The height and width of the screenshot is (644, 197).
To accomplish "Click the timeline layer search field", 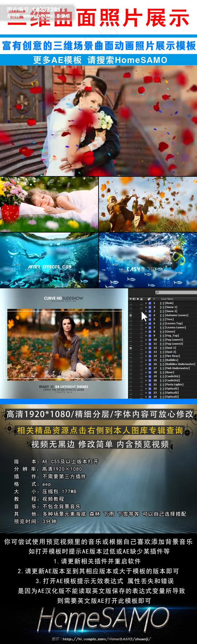I will pos(177,292).
